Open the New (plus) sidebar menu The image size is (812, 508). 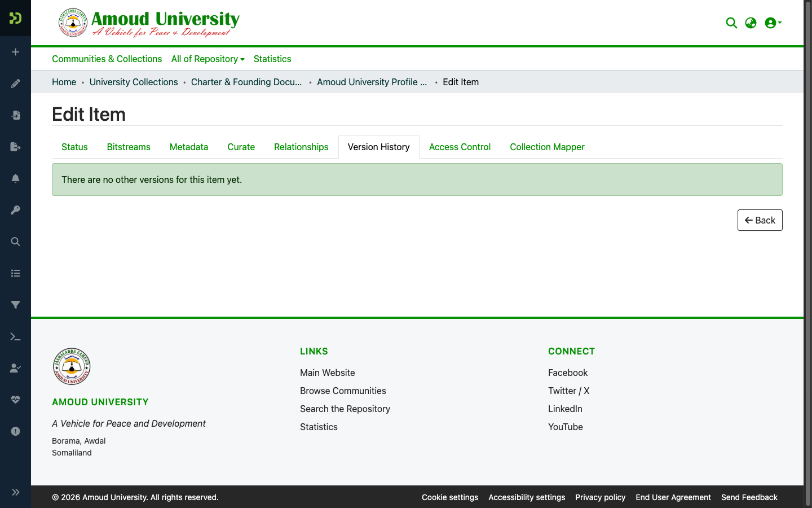[15, 52]
